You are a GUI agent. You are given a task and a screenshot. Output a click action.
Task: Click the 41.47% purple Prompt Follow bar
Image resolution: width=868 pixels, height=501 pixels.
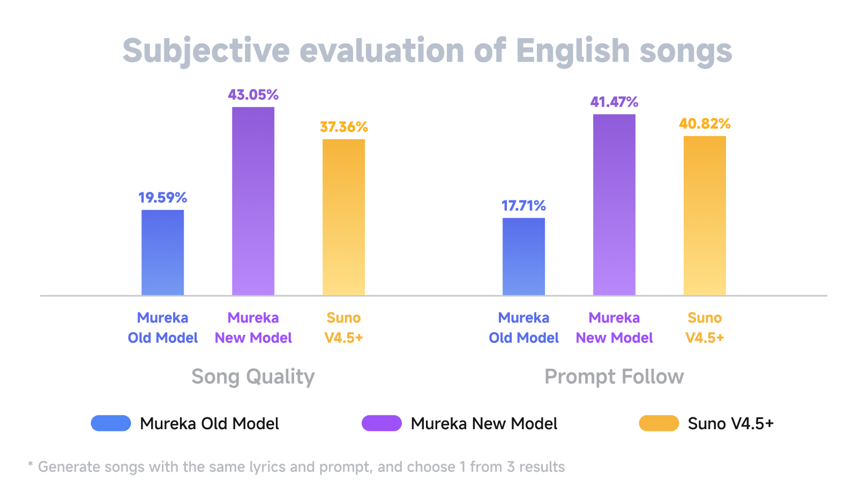(614, 205)
